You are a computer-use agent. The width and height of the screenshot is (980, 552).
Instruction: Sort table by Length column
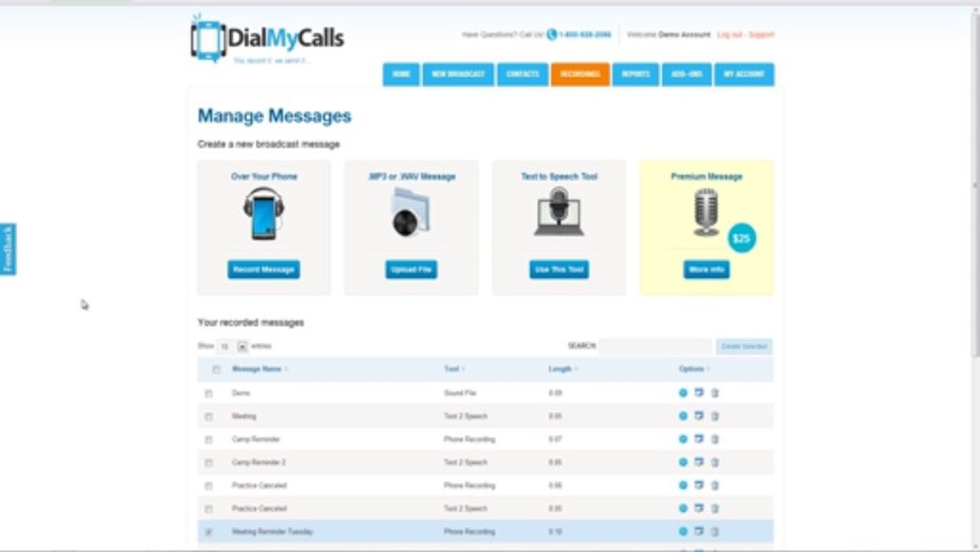click(x=562, y=369)
